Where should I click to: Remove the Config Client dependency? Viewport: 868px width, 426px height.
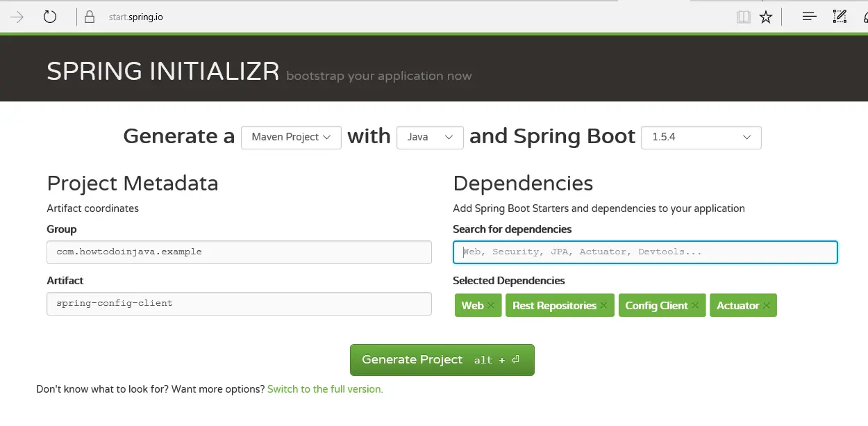[x=695, y=305]
